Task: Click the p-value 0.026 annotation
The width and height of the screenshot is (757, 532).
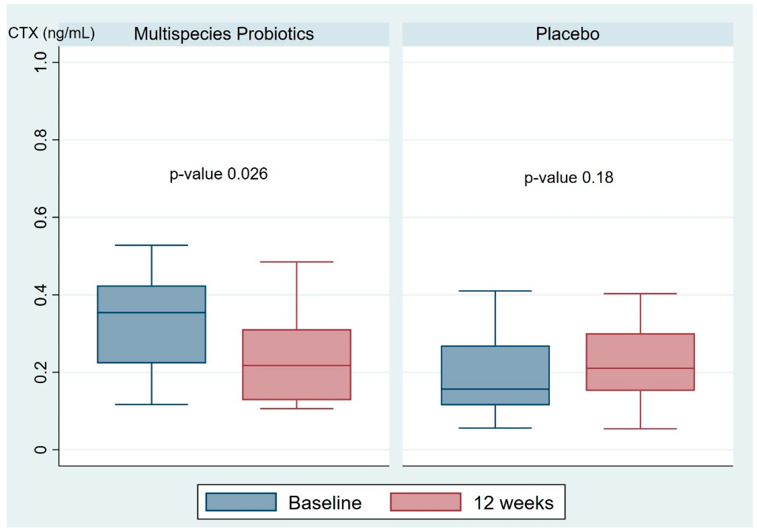Action: point(218,174)
